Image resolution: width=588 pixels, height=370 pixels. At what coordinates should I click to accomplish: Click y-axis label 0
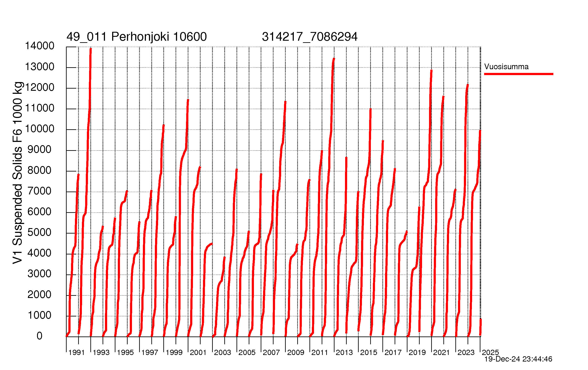click(40, 336)
